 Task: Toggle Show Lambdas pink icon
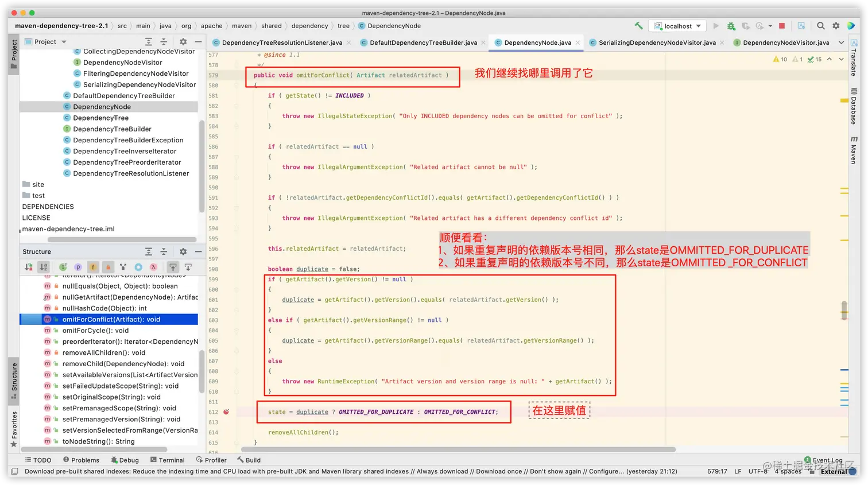153,267
